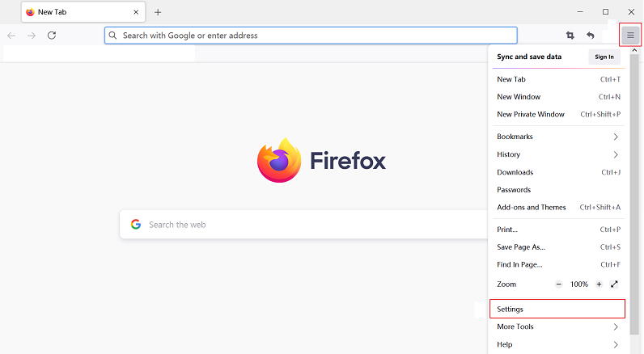This screenshot has height=354, width=644.
Task: Select the New Tab browser tab
Action: pyautogui.click(x=83, y=12)
